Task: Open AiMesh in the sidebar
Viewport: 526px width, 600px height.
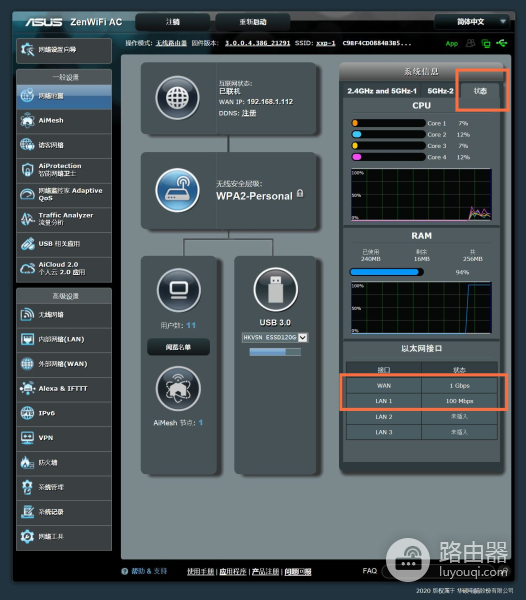Action: pyautogui.click(x=64, y=121)
